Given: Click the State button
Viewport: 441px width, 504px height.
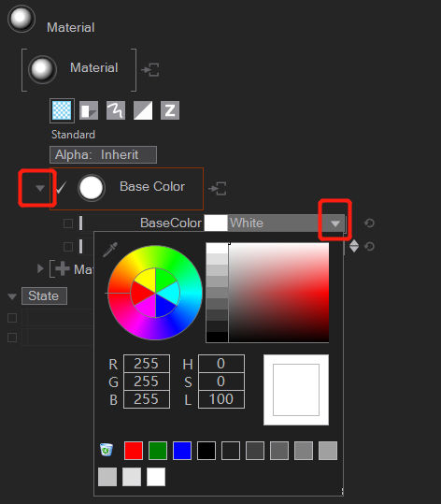Looking at the screenshot, I should (44, 295).
